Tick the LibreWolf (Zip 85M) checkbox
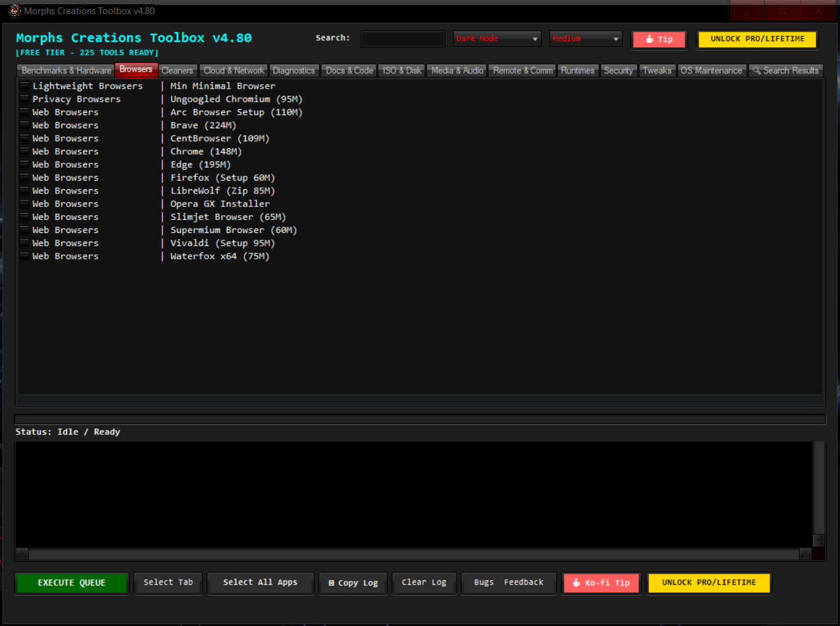Viewport: 840px width, 626px height. [x=25, y=190]
